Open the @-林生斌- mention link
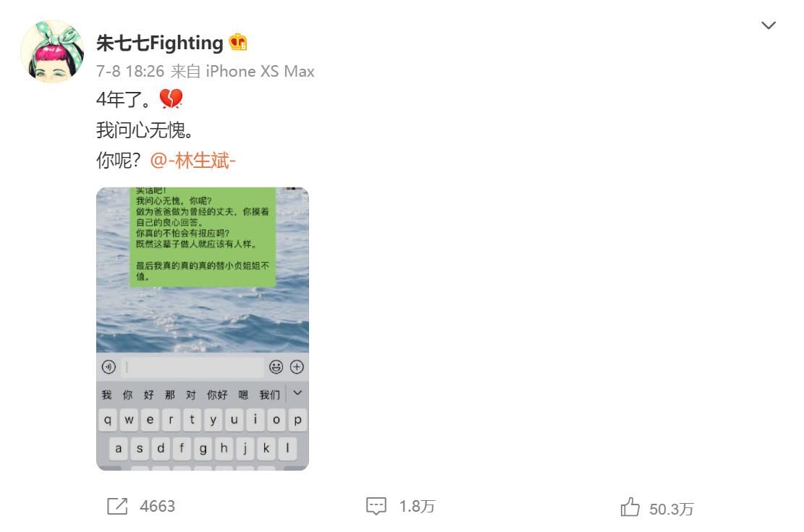Image resolution: width=804 pixels, height=532 pixels. coord(191,161)
